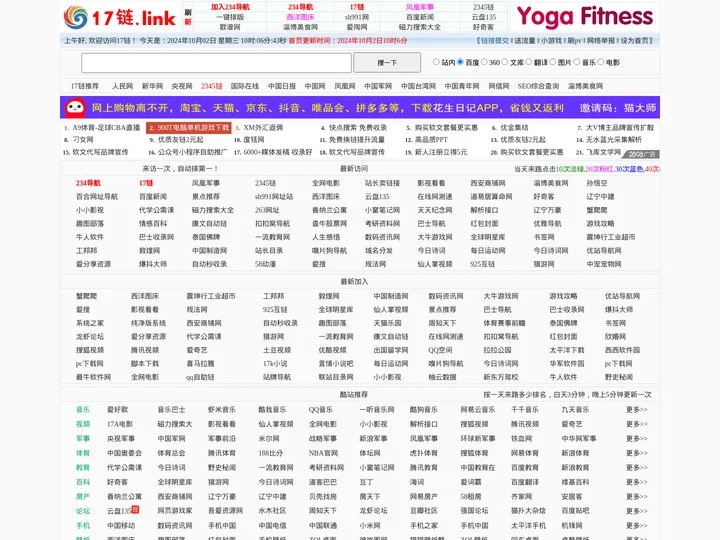The width and height of the screenshot is (720, 540).
Task: Select the 文库 search radio button
Action: point(505,62)
